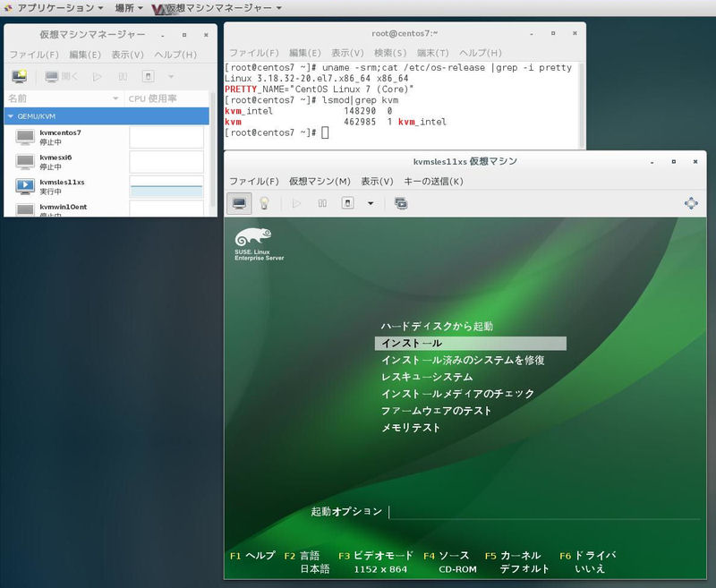Select the インストール boot entry
Image resolution: width=716 pixels, height=588 pixels.
(x=471, y=344)
